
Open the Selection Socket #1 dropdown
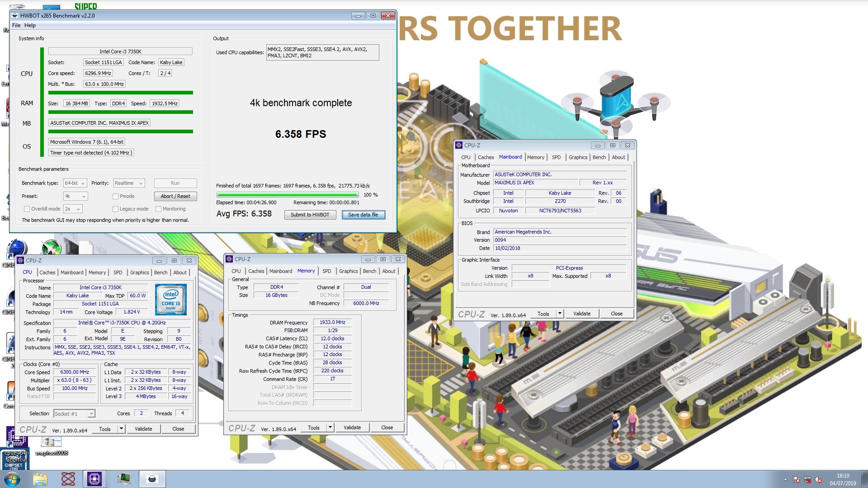pos(74,413)
